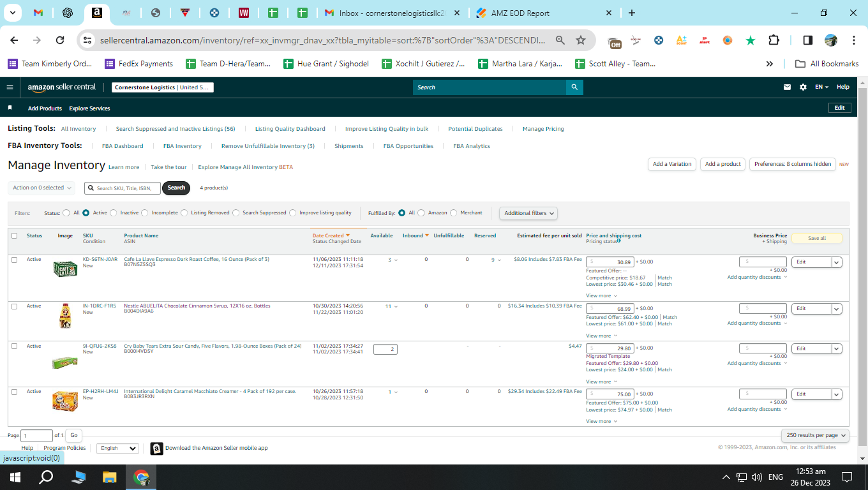The width and height of the screenshot is (868, 490).
Task: Go to the Shipments tab
Action: click(349, 146)
